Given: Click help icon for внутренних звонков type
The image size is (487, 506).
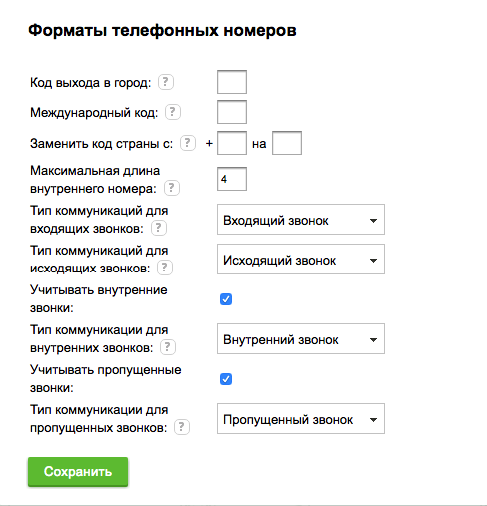Looking at the screenshot, I should click(168, 347).
